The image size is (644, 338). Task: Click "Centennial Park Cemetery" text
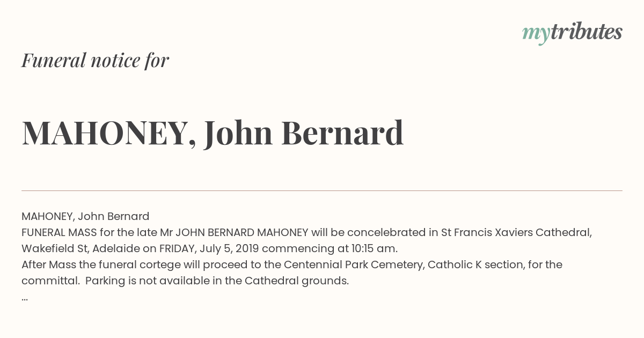coord(354,264)
